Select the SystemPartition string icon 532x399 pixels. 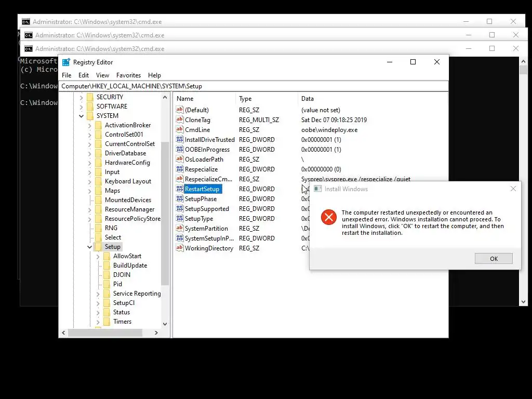pyautogui.click(x=179, y=228)
